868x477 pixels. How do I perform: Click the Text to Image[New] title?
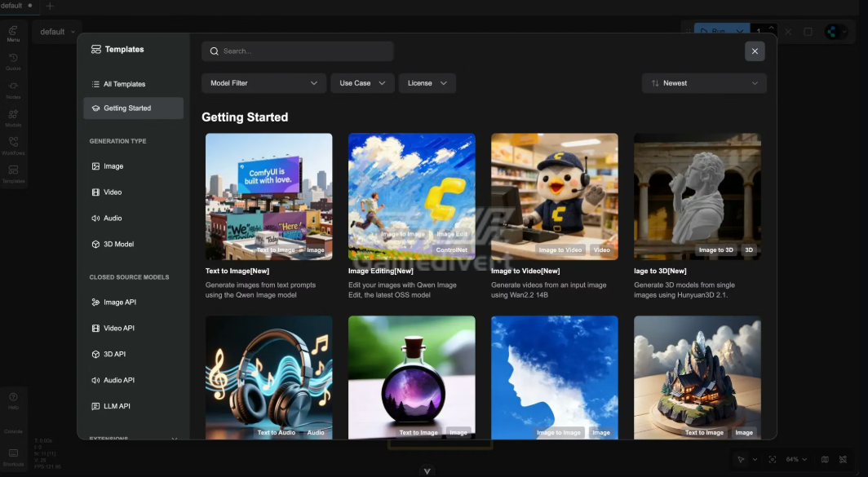pyautogui.click(x=237, y=272)
